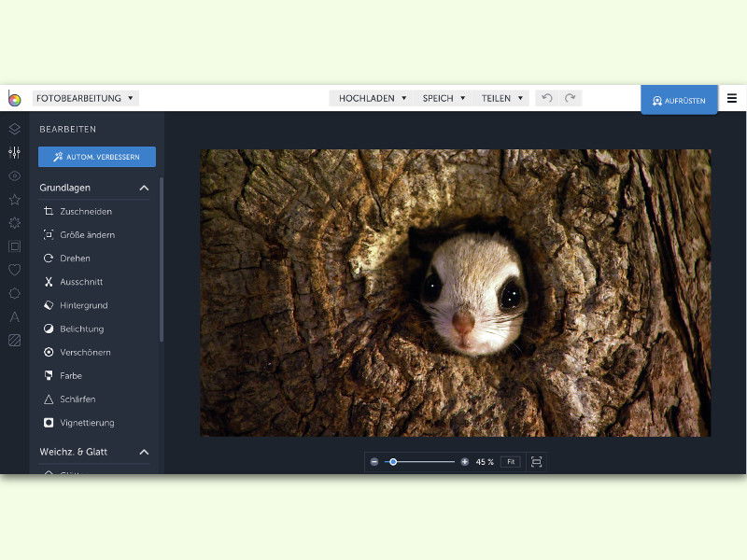Click the Fit zoom button
This screenshot has width=747, height=560.
tap(511, 462)
